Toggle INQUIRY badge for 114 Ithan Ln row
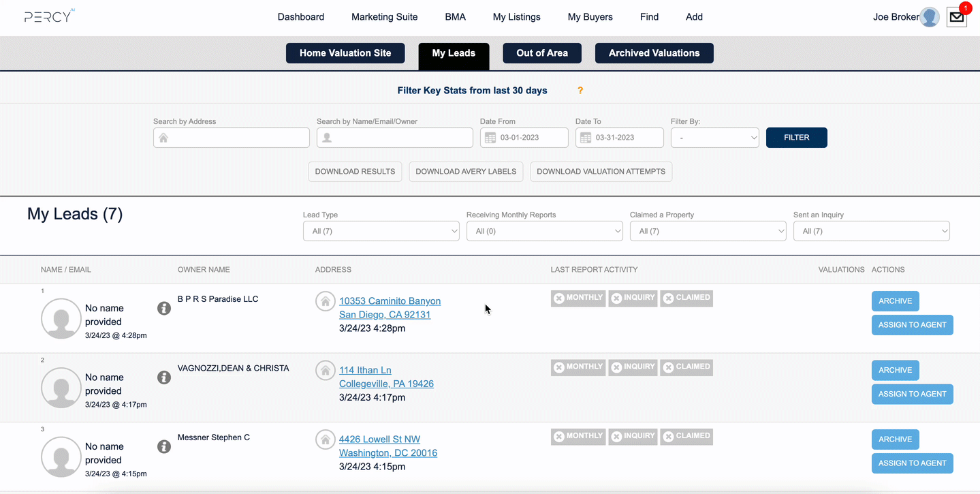 (x=633, y=367)
